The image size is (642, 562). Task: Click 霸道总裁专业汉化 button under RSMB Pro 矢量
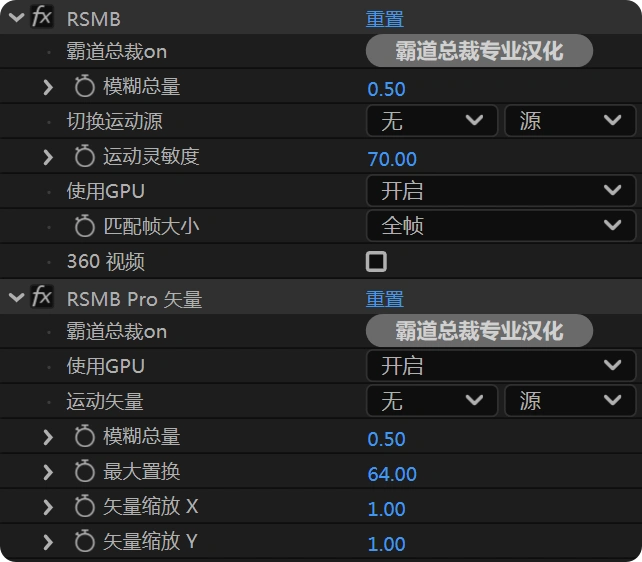[479, 331]
